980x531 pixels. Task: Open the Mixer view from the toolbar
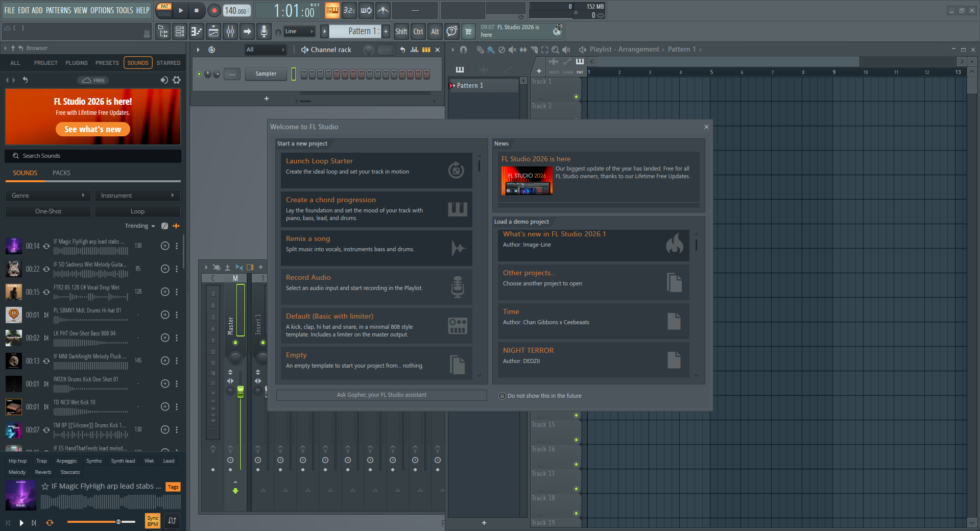pyautogui.click(x=230, y=32)
